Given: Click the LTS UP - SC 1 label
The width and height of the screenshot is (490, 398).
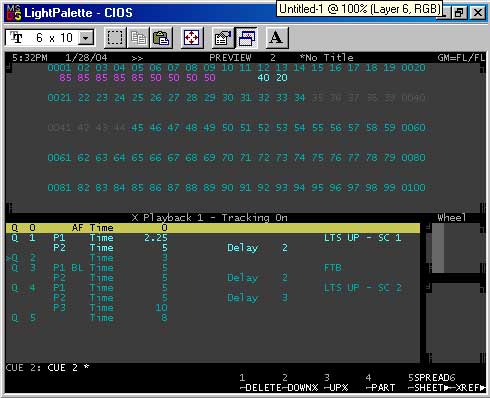Looking at the screenshot, I should 363,238.
